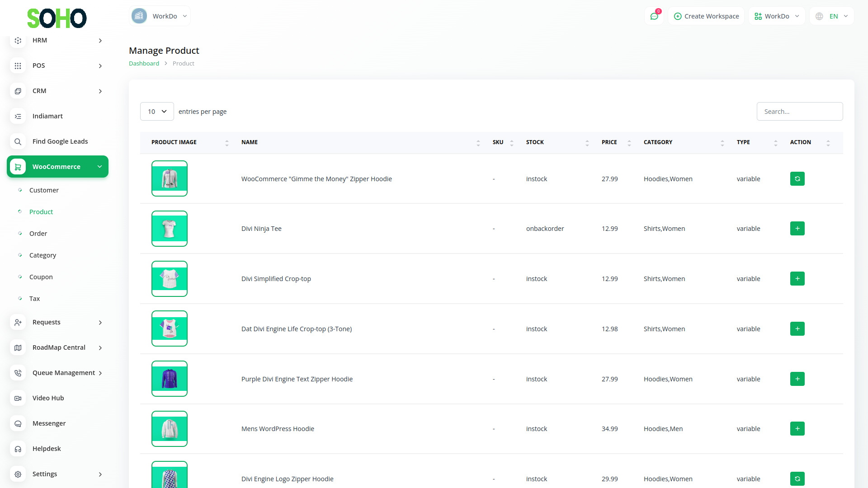The height and width of the screenshot is (488, 868).
Task: Click the Video Hub camera icon
Action: [18, 398]
